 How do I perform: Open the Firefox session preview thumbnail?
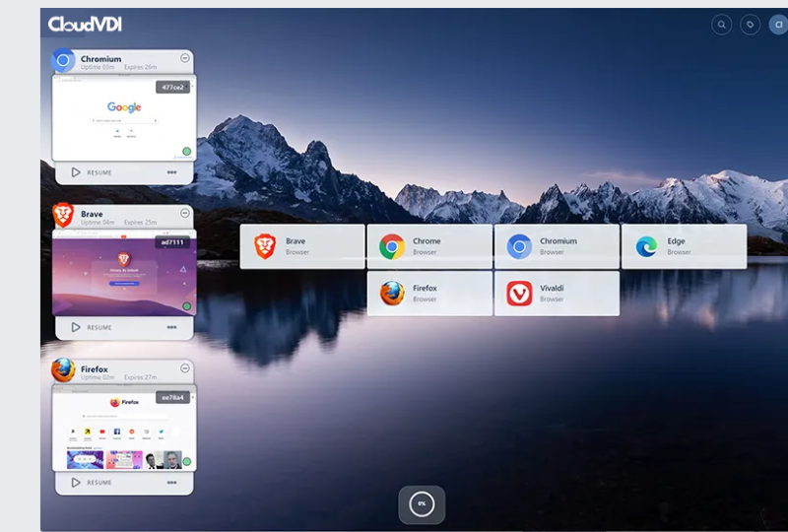pos(124,429)
